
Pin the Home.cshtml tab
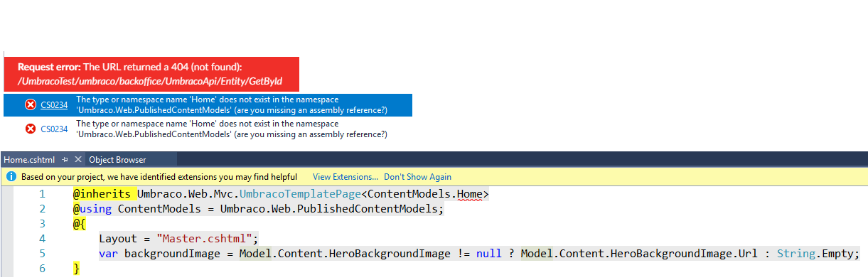65,160
